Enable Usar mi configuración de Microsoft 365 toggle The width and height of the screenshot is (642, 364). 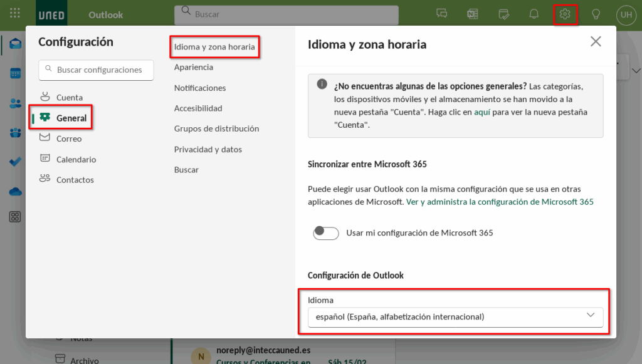[x=326, y=233]
